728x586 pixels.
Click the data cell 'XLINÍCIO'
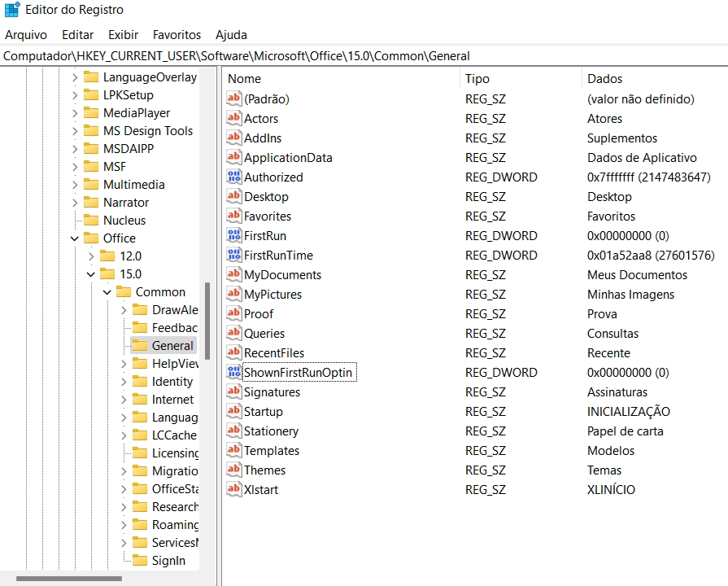pos(611,489)
